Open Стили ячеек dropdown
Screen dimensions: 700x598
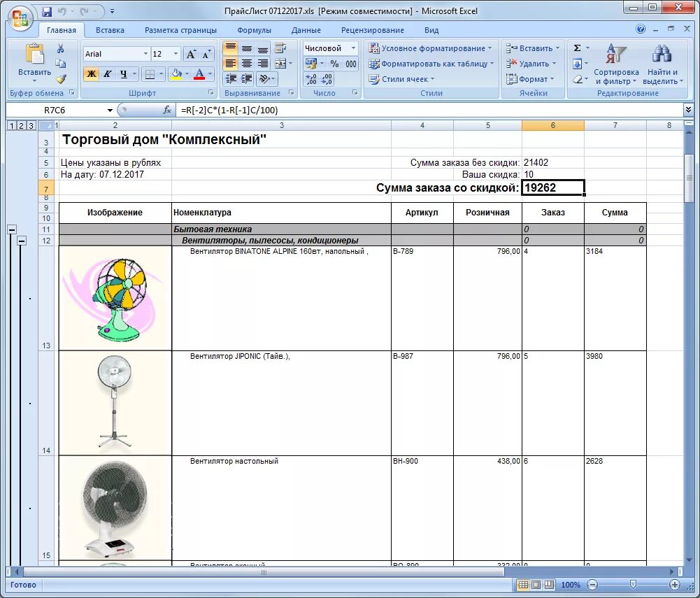coord(401,79)
